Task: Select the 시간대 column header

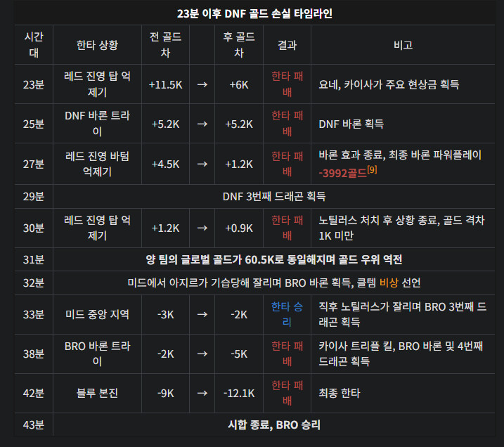Action: [x=33, y=45]
